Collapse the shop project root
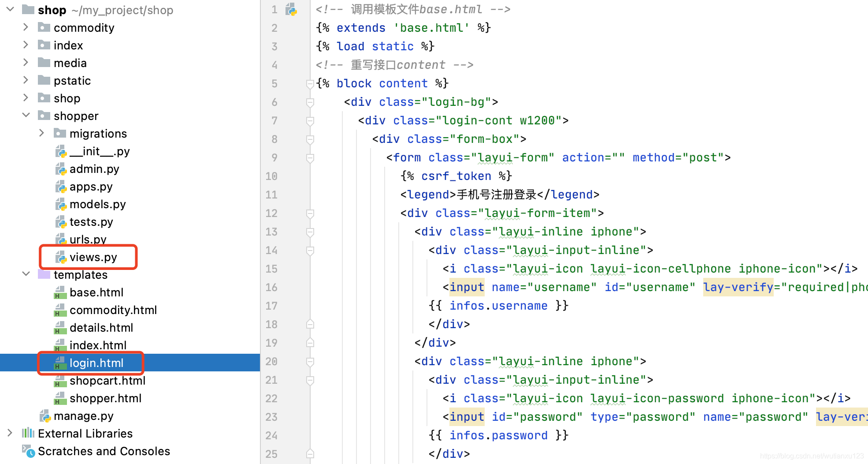Viewport: 868px width, 464px height. coord(11,9)
